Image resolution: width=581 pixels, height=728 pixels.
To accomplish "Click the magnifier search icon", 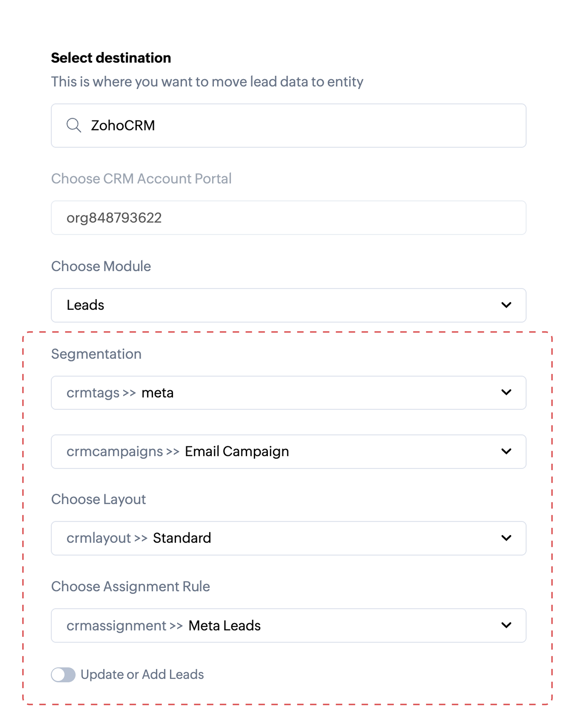I will (74, 125).
